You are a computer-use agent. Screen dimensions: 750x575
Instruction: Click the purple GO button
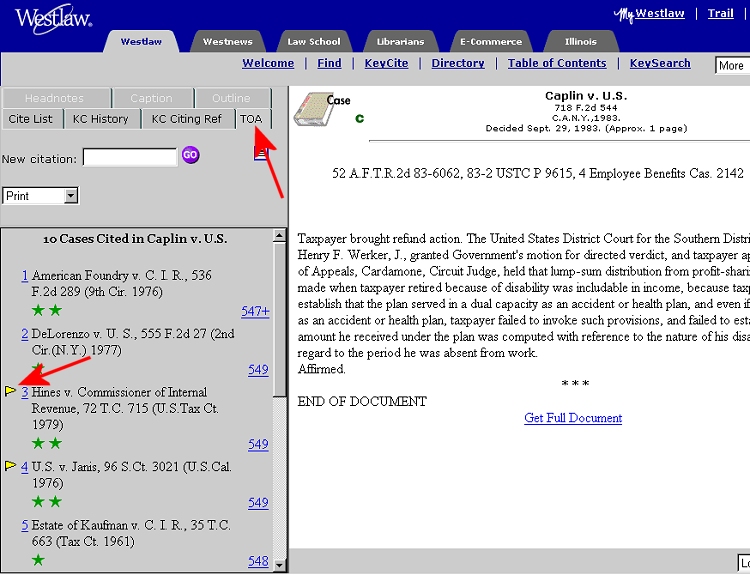[x=190, y=155]
